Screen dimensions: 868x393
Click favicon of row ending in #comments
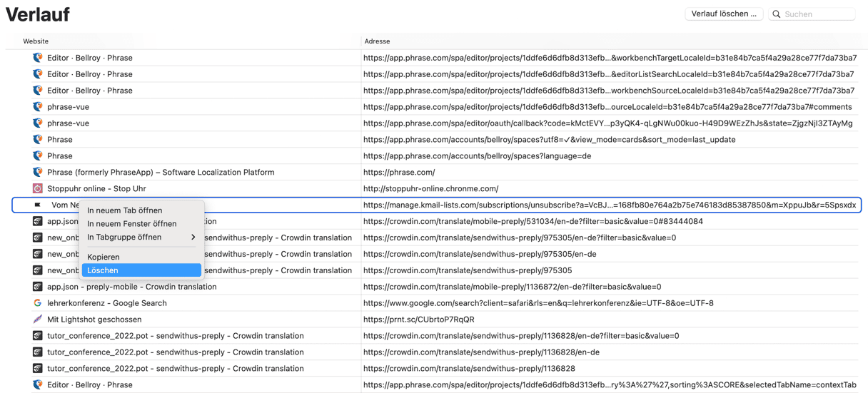coord(38,106)
